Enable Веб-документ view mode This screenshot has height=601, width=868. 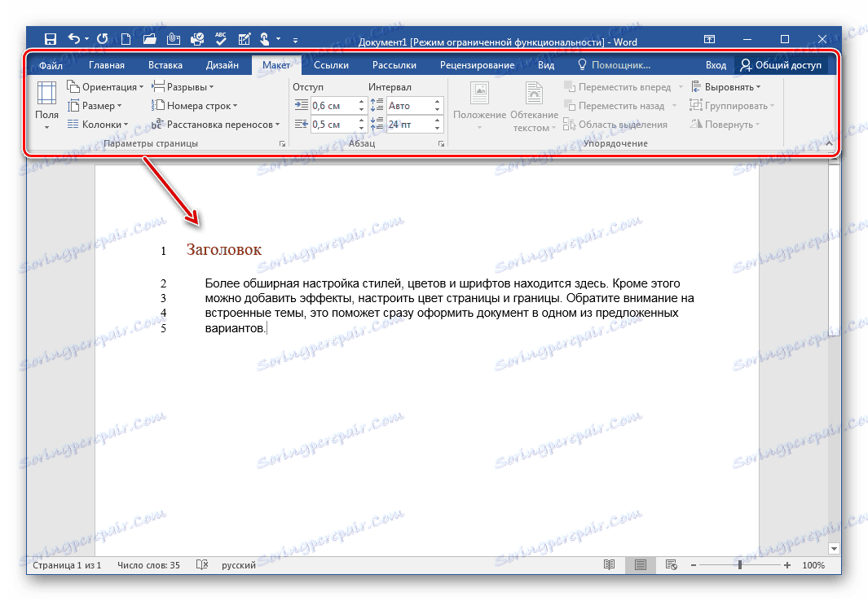pyautogui.click(x=671, y=564)
